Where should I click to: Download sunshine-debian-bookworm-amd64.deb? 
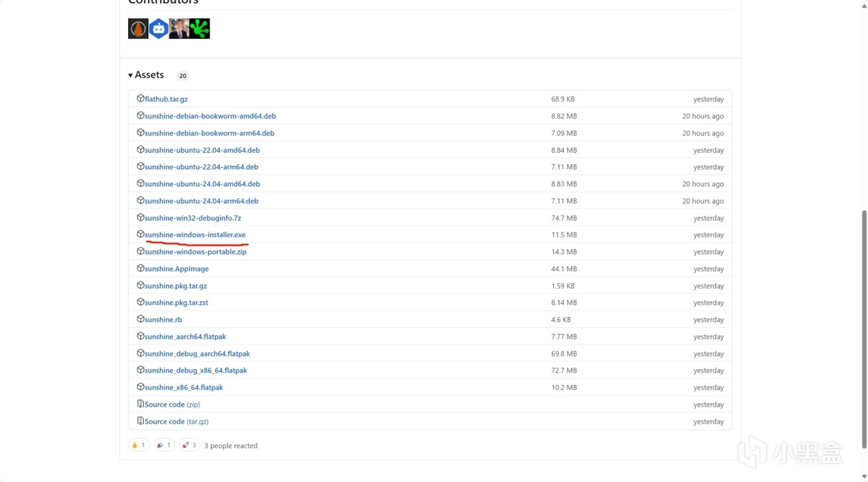(x=210, y=116)
